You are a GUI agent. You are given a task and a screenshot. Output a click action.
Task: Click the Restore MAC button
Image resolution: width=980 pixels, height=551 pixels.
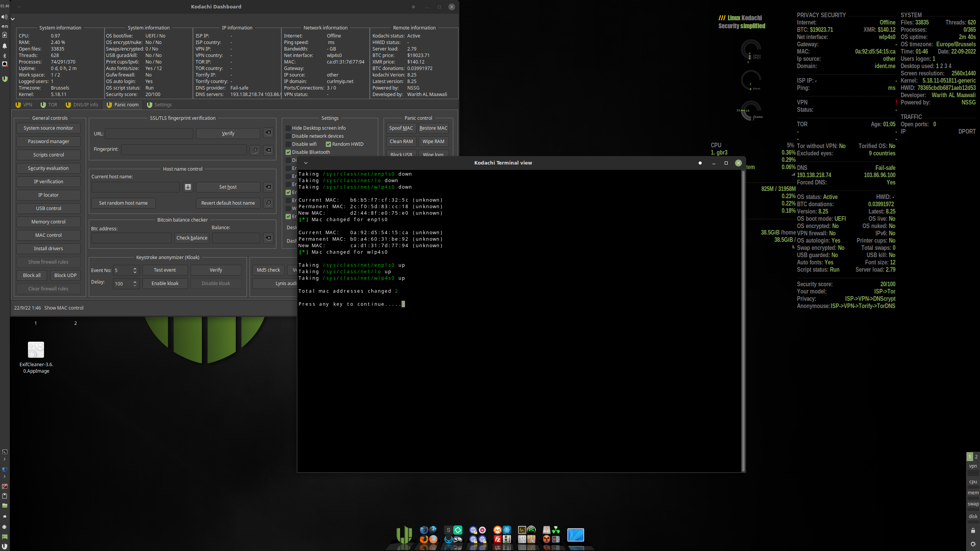(433, 128)
